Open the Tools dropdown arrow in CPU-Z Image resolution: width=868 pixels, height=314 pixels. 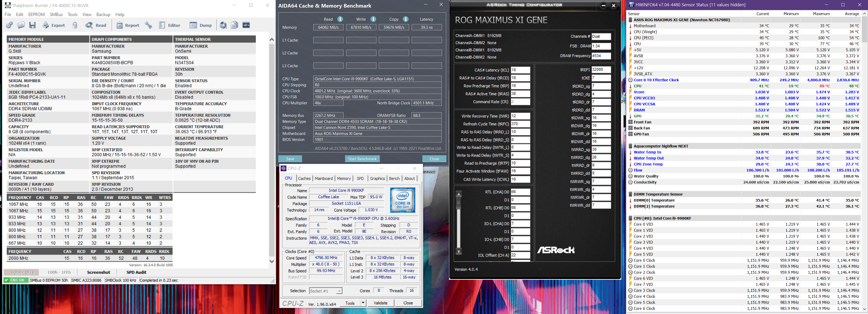click(x=363, y=303)
